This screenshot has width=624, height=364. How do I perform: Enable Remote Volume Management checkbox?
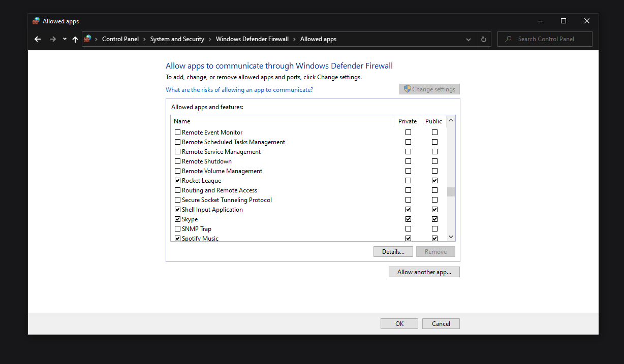click(178, 171)
